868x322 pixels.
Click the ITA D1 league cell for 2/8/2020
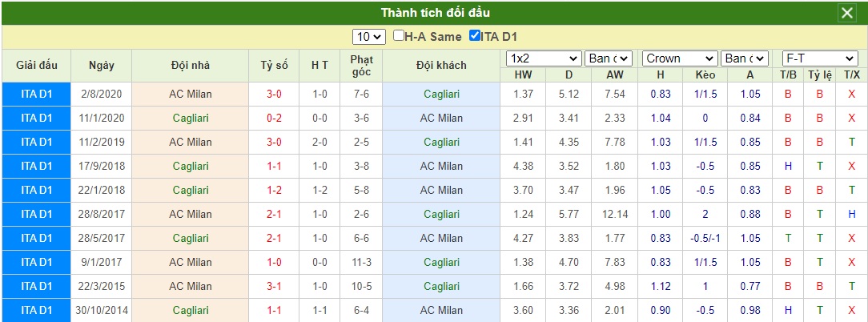[x=37, y=95]
